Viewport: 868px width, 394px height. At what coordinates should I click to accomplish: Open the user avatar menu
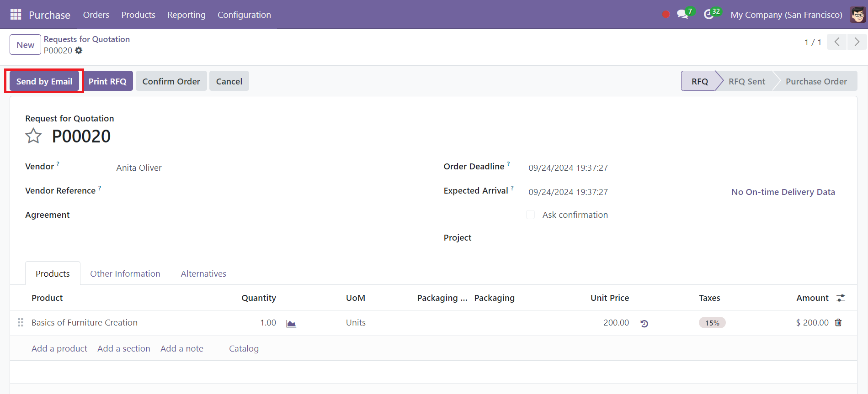click(858, 15)
